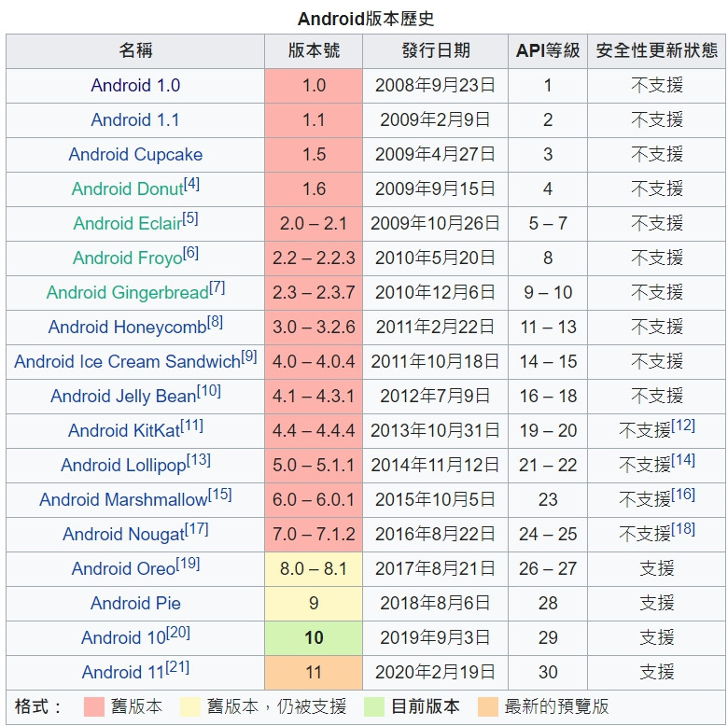Open the Android Jelly Bean link
The image size is (728, 726).
(123, 397)
